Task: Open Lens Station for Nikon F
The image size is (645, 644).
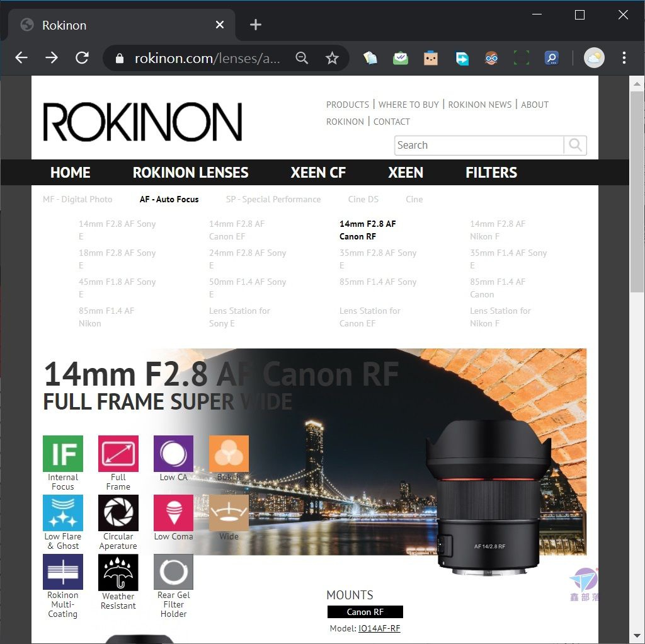Action: [x=500, y=317]
